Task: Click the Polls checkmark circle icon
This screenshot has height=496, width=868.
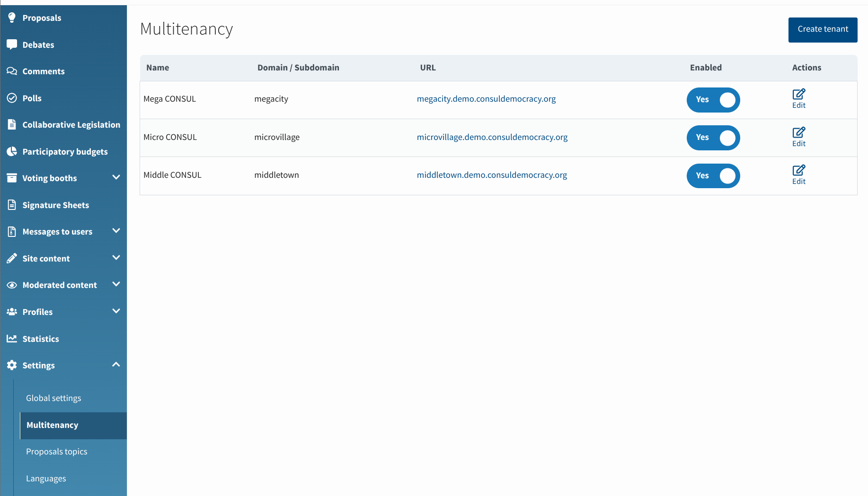Action: [x=12, y=98]
